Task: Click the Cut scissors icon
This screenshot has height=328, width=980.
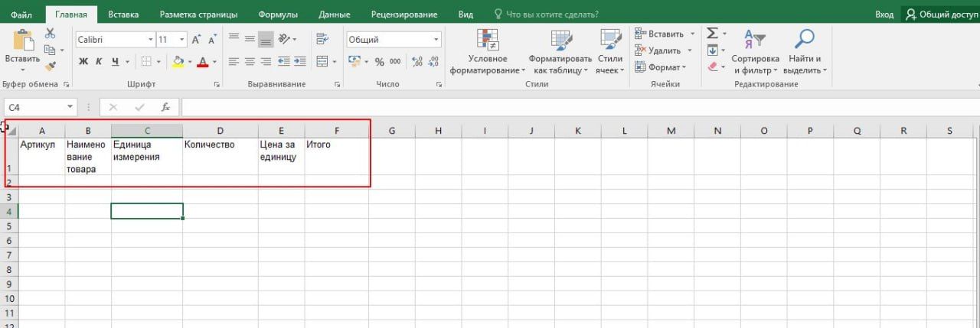Action: coord(51,33)
